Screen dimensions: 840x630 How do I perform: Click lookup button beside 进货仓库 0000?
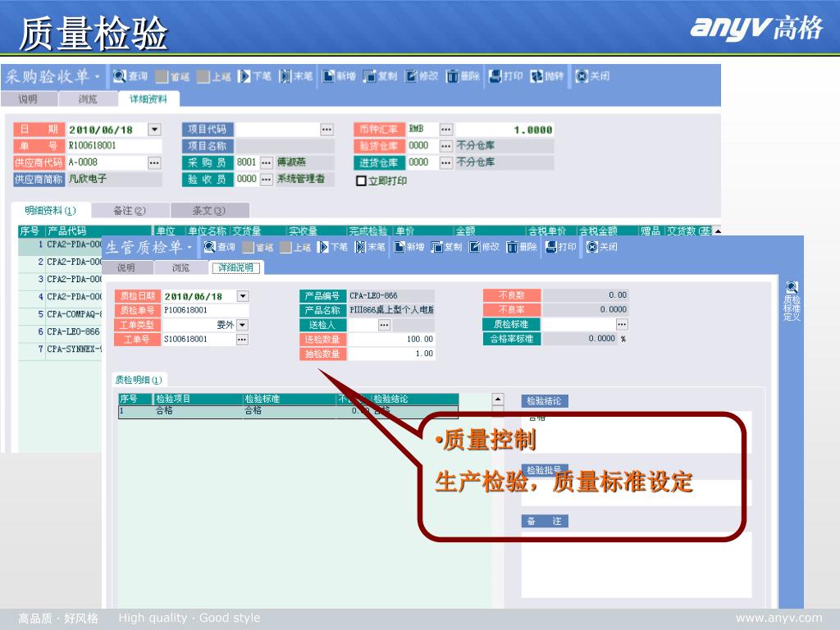point(445,163)
